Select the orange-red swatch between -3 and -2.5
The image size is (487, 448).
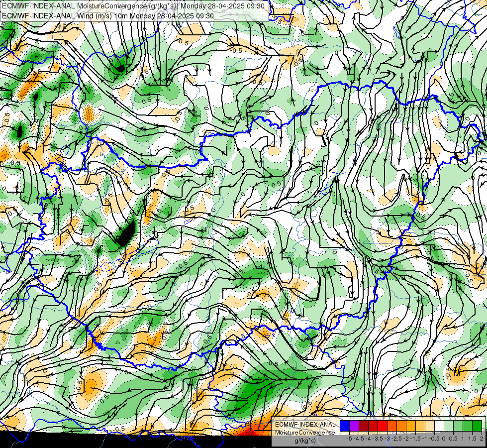[392, 426]
